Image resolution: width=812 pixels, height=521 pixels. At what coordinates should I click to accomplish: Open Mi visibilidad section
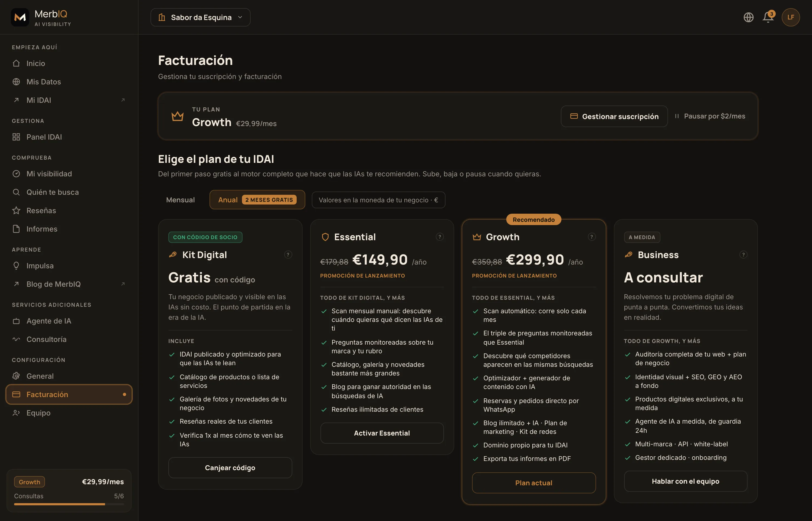[69, 174]
